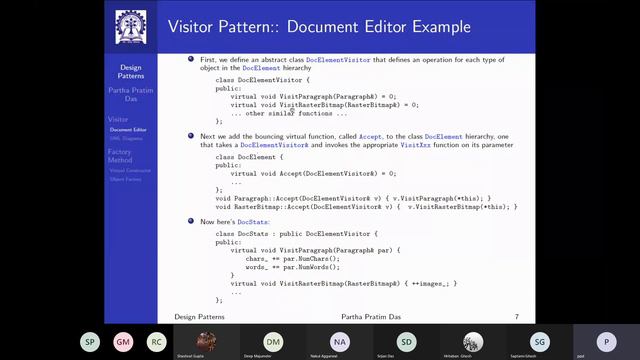
Task: Click the blue DocElement word under first bullet
Action: pyautogui.click(x=261, y=68)
